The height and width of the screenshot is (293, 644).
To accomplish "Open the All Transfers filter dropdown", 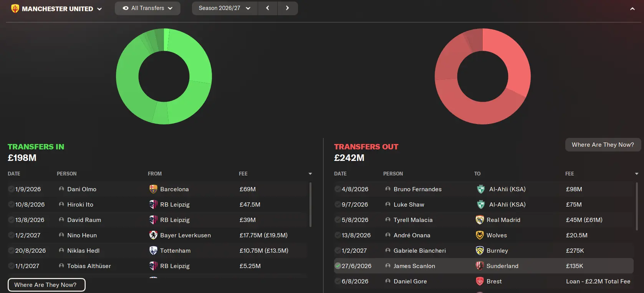I will coord(147,8).
